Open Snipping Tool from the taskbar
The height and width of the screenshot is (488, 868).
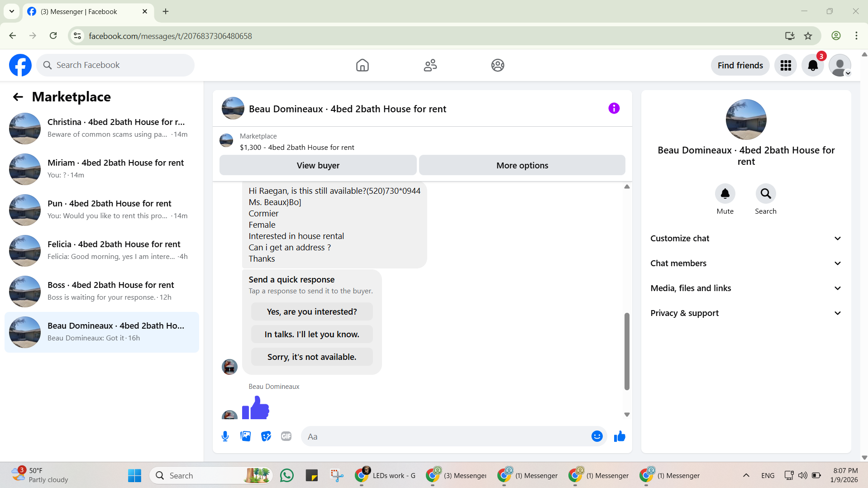pos(337,475)
